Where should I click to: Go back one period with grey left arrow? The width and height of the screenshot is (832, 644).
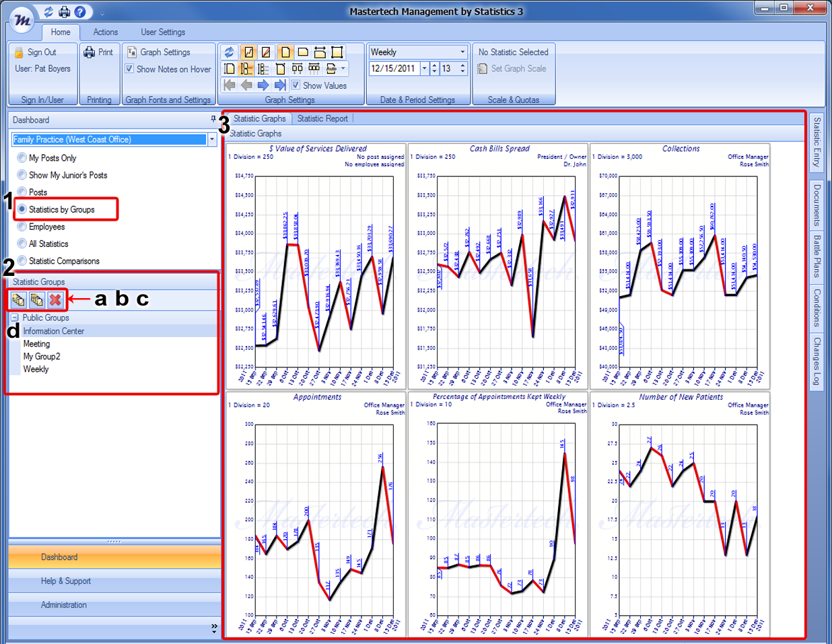click(246, 85)
